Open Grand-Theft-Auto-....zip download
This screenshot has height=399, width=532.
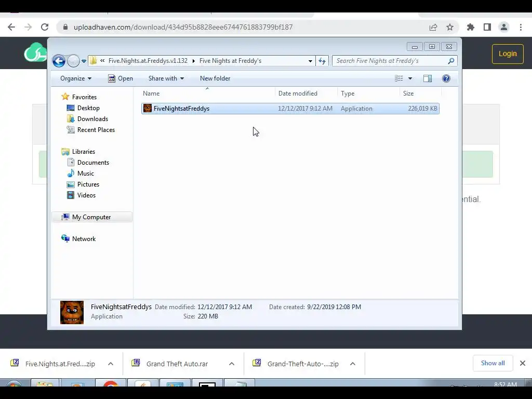(296, 364)
